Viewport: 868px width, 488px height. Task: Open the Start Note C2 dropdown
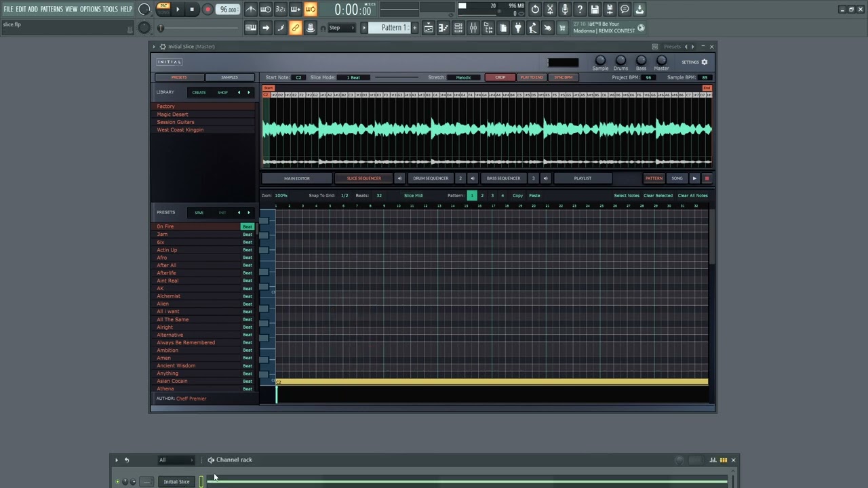point(298,77)
